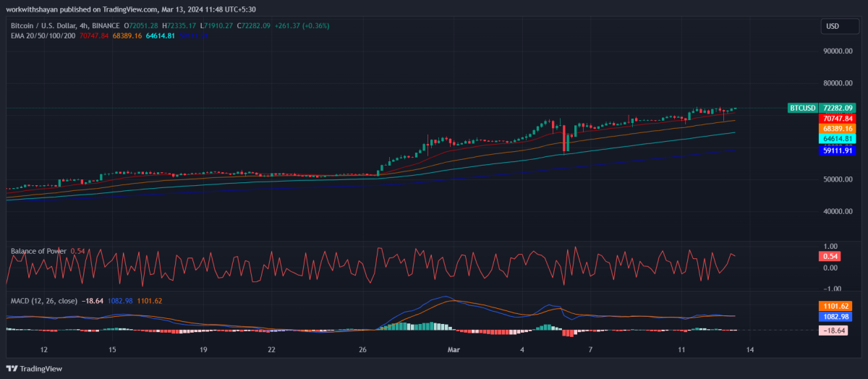Click the red 70747.84 EMA axis tag
This screenshot has width=868, height=379.
point(836,118)
